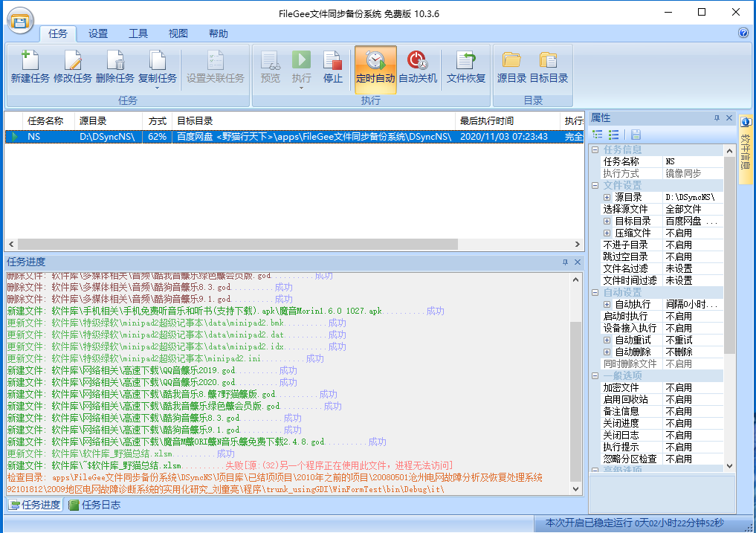Click task list horizontal scrollbar thumb
756x533 pixels.
(238, 244)
